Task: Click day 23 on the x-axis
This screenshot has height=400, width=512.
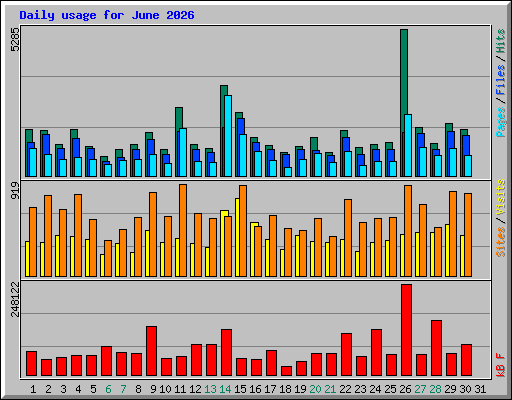Action: point(360,389)
